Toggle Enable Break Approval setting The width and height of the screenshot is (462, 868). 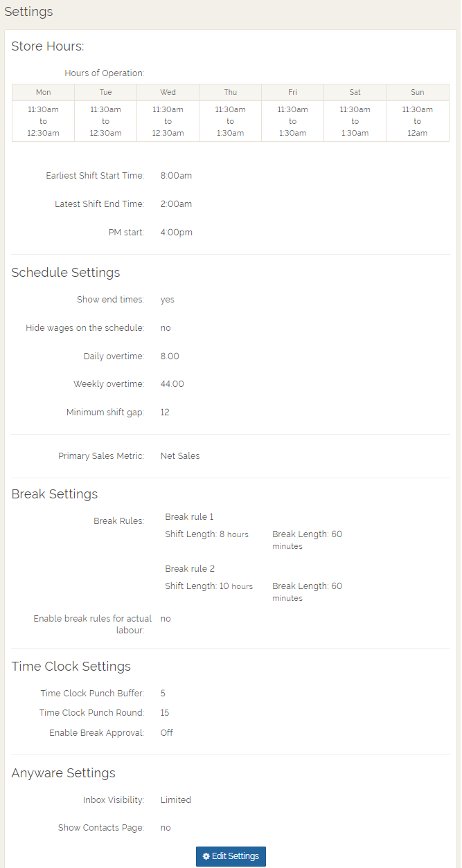coord(166,732)
